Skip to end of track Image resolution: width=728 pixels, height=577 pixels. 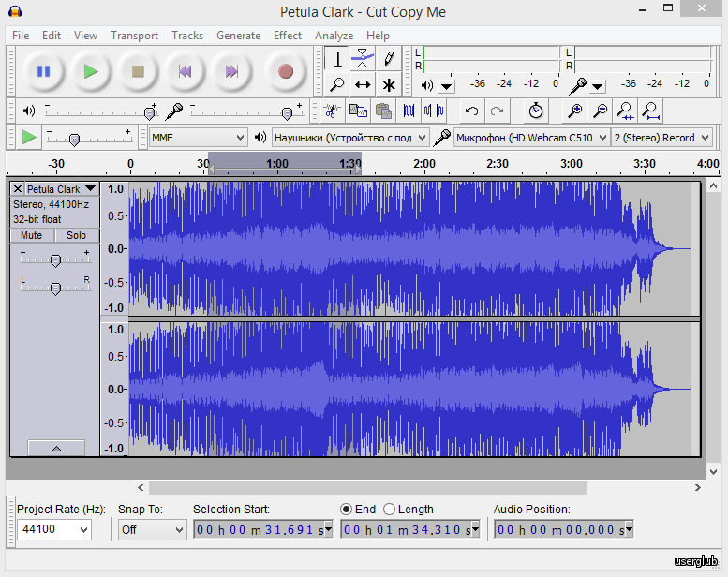point(231,71)
